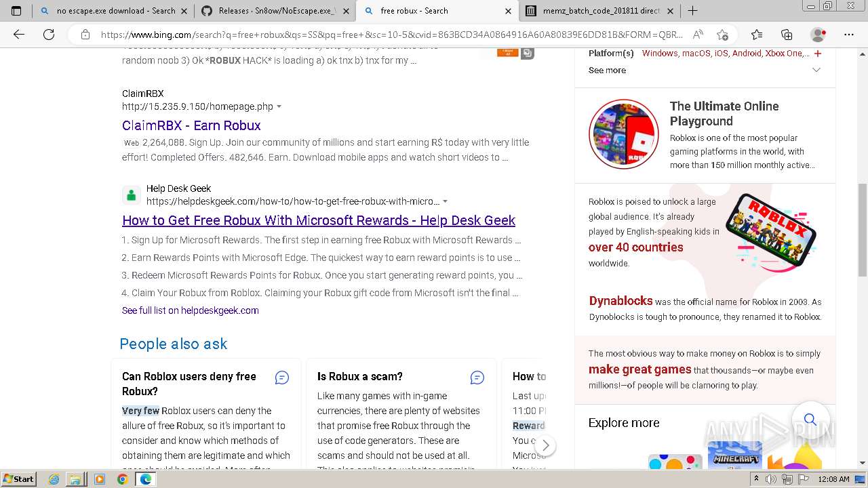
Task: Click the plus next to Platform(s) list
Action: pos(817,54)
